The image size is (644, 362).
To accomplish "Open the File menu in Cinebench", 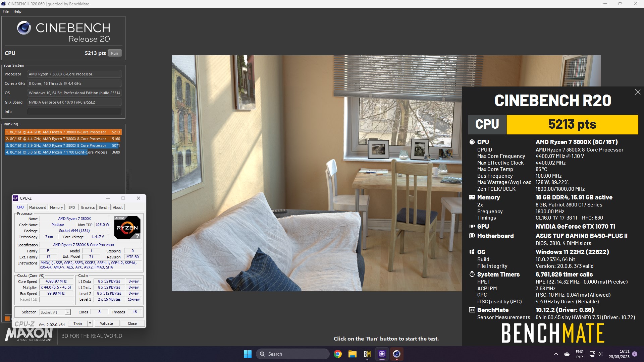I will point(6,11).
